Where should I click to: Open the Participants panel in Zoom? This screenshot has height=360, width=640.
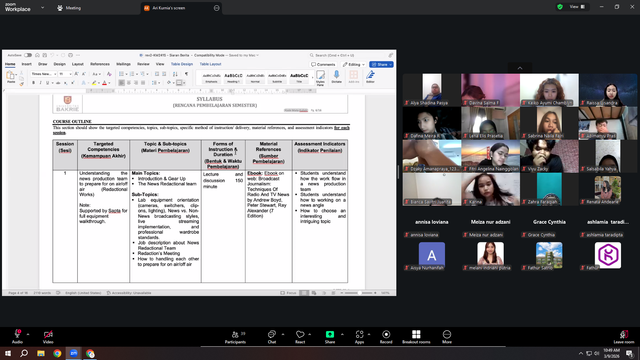point(236,337)
